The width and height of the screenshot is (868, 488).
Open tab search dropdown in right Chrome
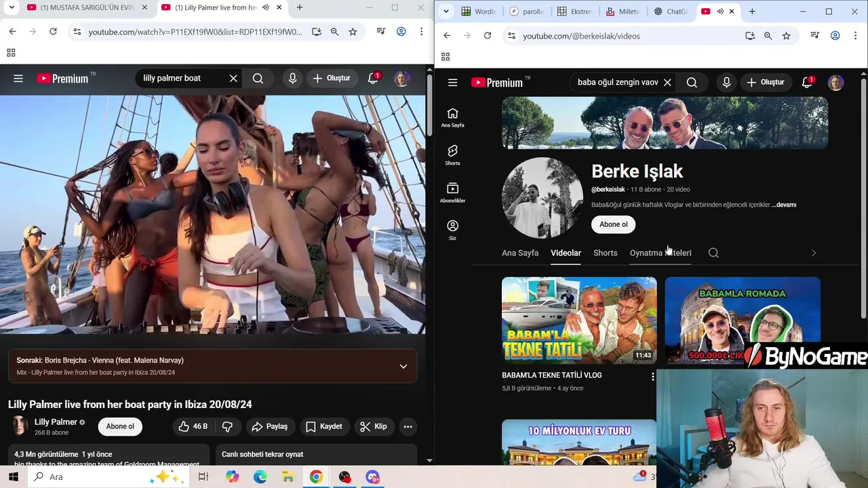446,12
